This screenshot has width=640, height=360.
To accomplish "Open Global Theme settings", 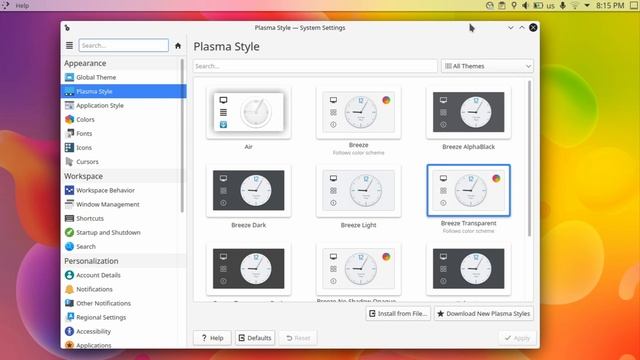I will [x=122, y=77].
